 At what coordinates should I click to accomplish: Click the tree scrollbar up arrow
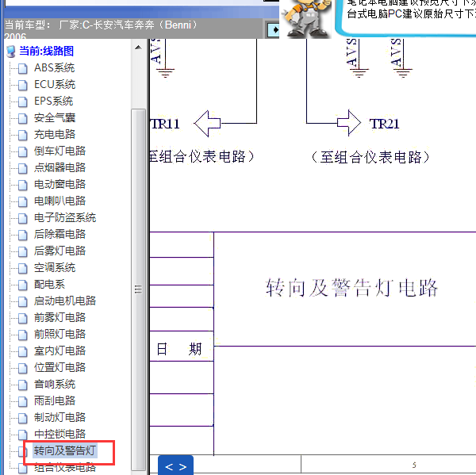(138, 48)
